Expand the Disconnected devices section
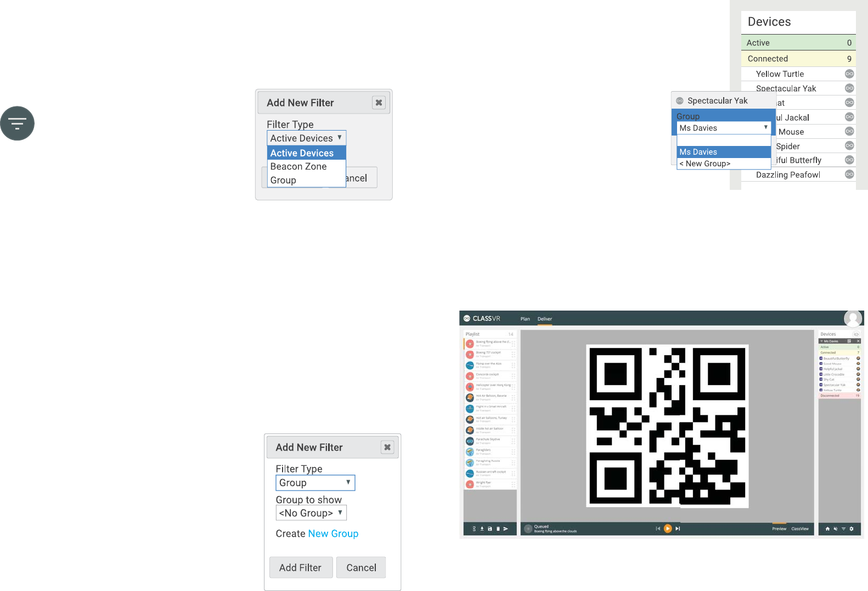The image size is (868, 591). 839,396
